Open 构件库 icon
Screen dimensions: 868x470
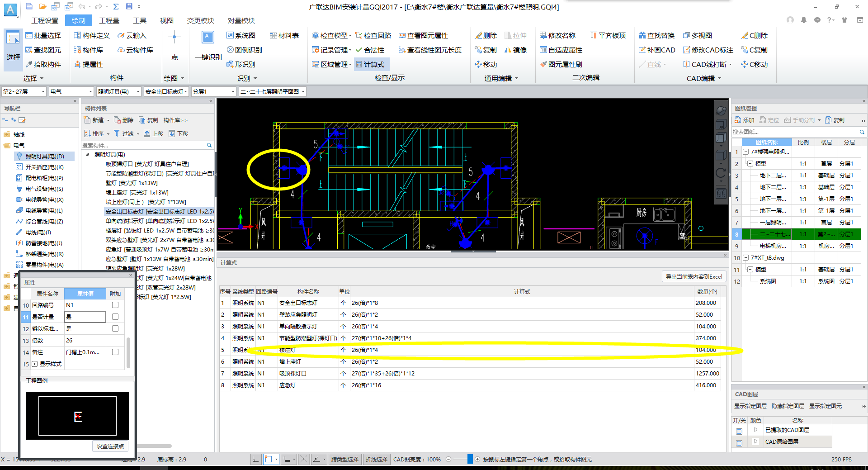pos(78,50)
